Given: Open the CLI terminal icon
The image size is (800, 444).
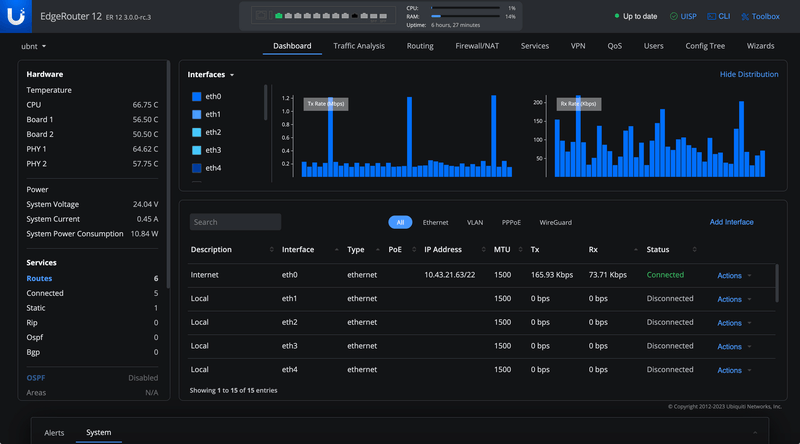Looking at the screenshot, I should [711, 16].
